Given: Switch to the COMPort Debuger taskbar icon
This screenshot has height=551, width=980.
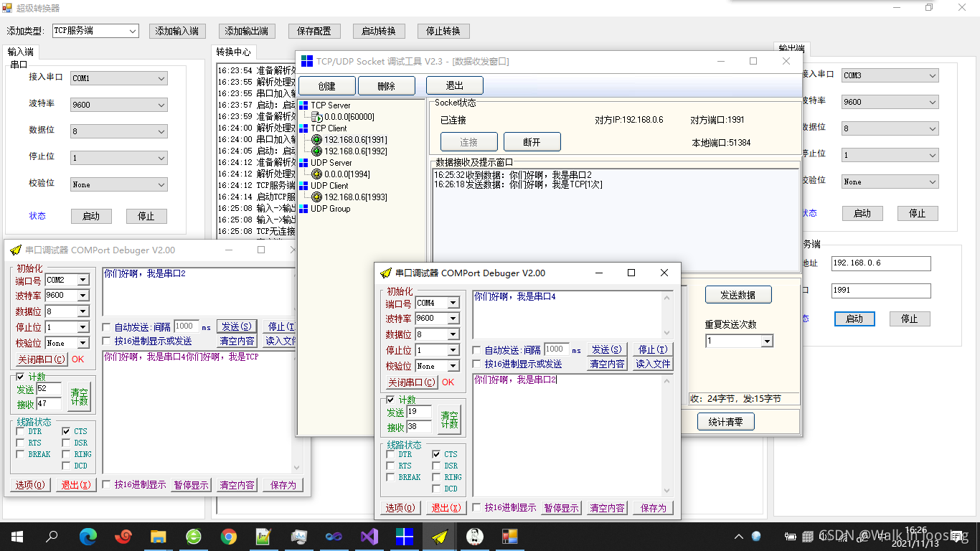Looking at the screenshot, I should coord(440,536).
